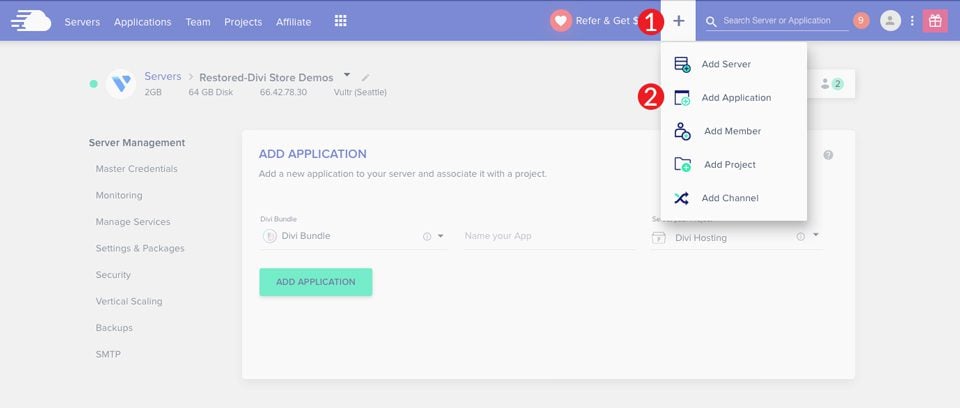This screenshot has height=408, width=960.
Task: Open the user avatar menu
Action: [890, 21]
